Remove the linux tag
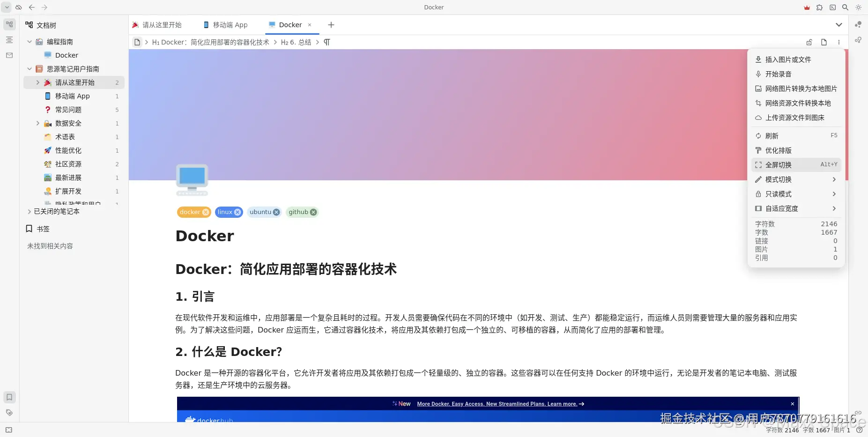The height and width of the screenshot is (437, 868). click(x=237, y=212)
